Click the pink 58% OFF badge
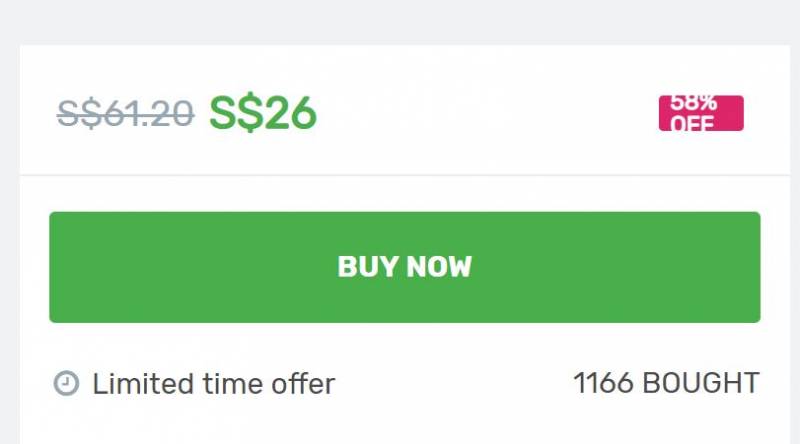This screenshot has width=800, height=444. point(700,113)
